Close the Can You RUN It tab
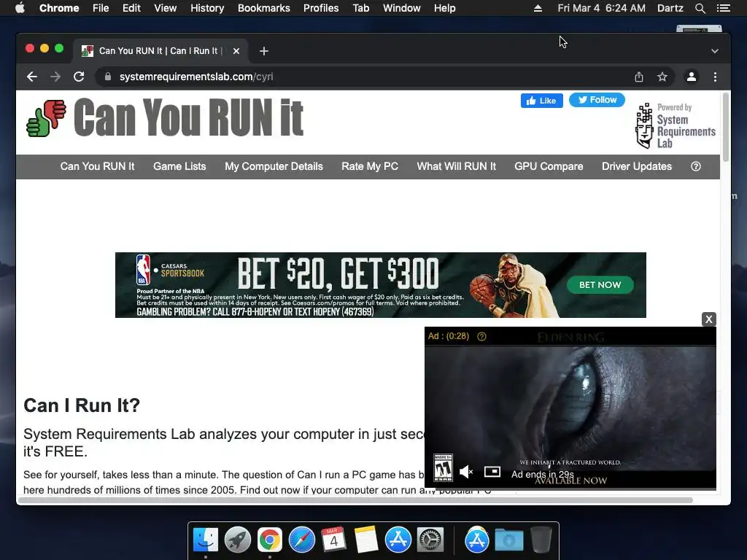The width and height of the screenshot is (747, 560). (236, 51)
